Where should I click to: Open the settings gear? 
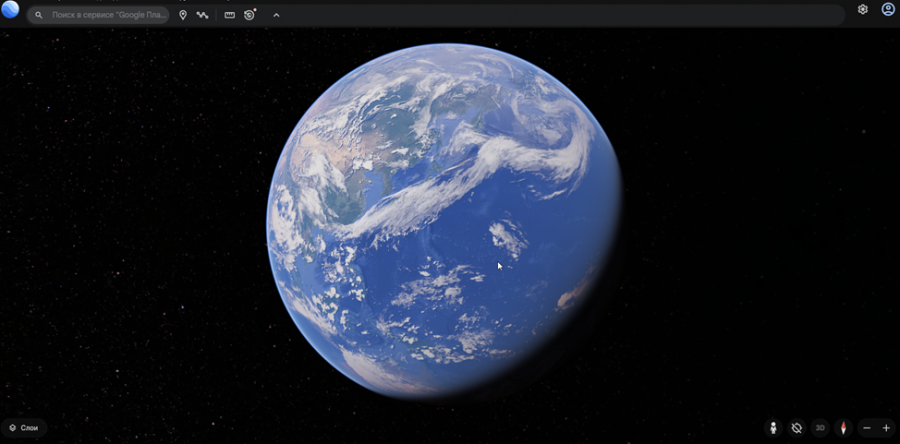863,9
